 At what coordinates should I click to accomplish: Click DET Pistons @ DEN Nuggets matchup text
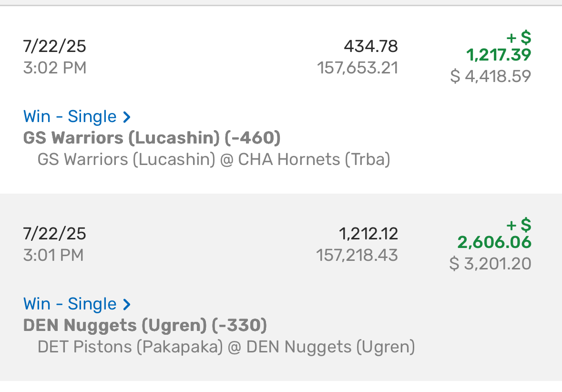[226, 347]
